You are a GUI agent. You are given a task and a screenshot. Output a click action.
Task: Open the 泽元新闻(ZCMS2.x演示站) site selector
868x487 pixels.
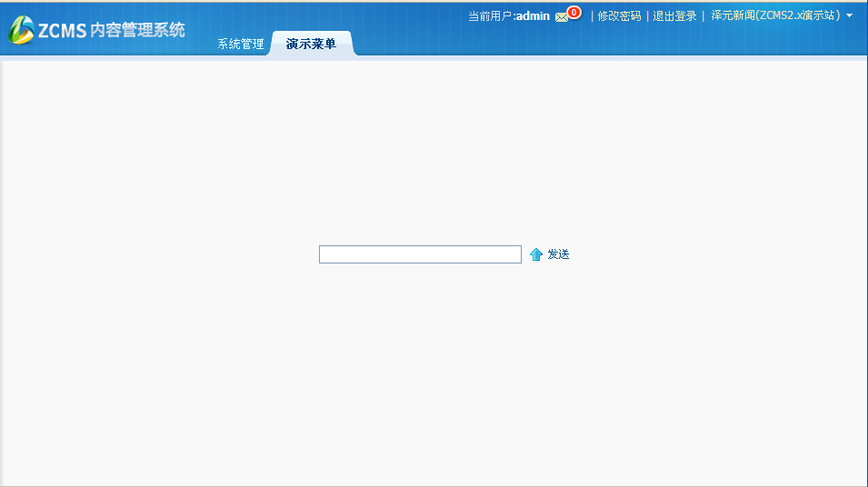tap(775, 15)
